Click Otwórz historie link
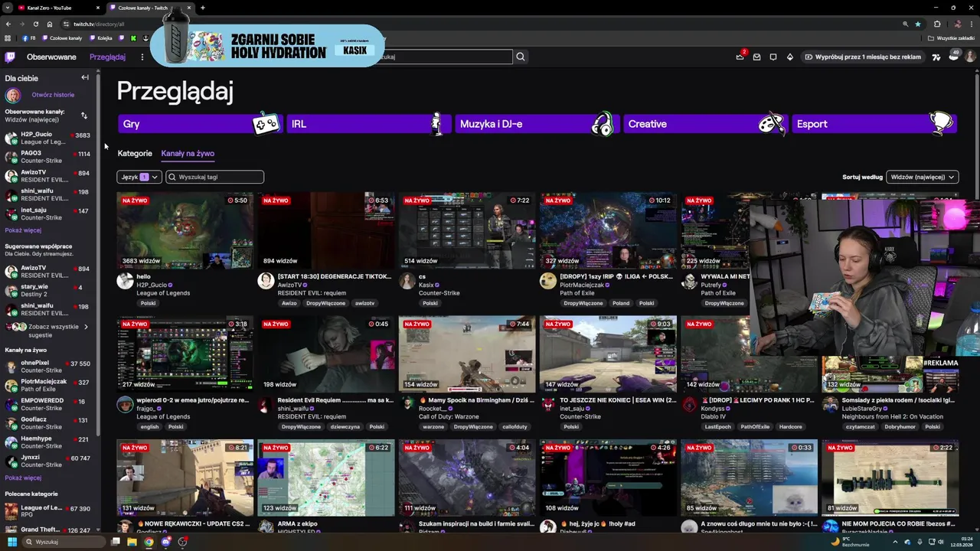The width and height of the screenshot is (980, 551). pos(53,95)
